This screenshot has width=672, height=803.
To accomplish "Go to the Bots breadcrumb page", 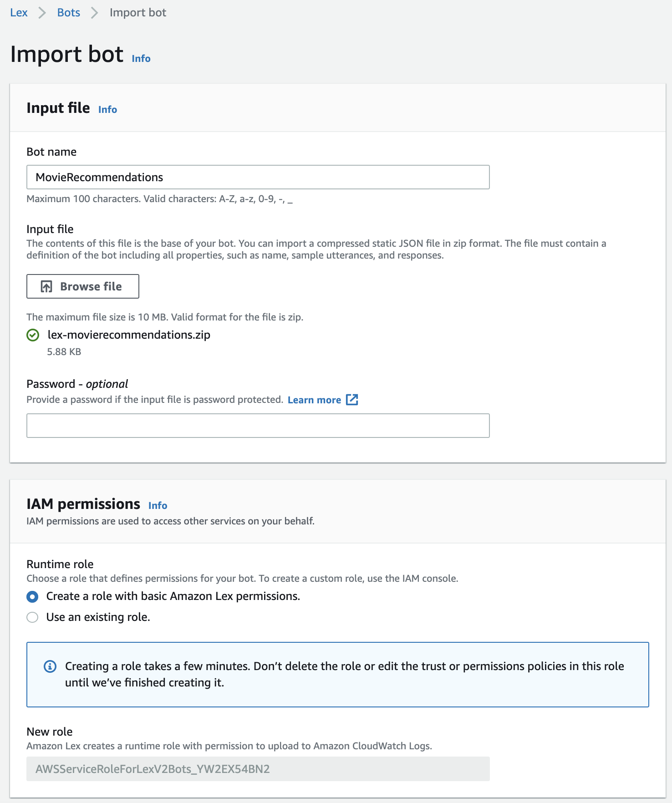I will [69, 13].
